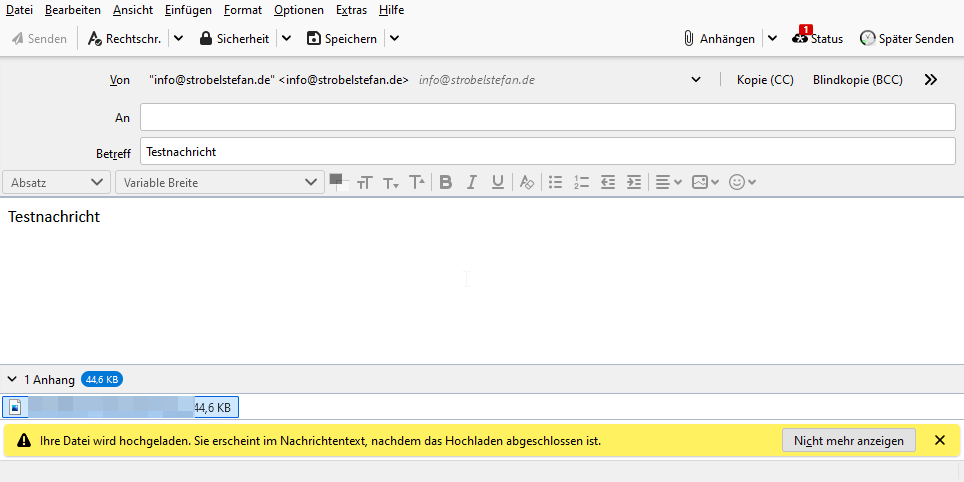Add a Kopie (CC) field

765,80
